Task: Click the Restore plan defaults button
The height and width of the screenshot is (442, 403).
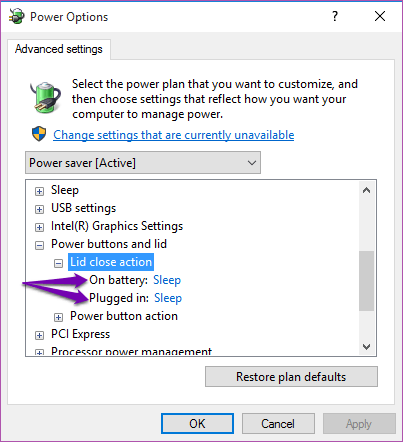Action: pyautogui.click(x=291, y=377)
